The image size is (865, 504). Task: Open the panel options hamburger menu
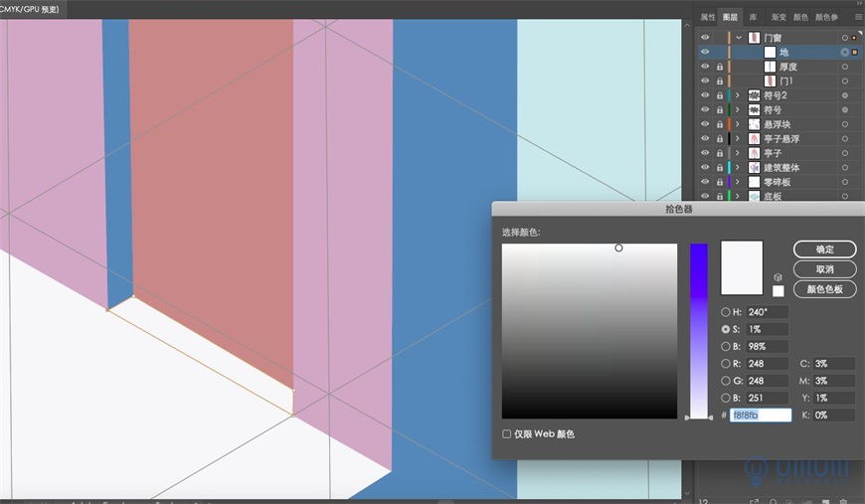coord(857,17)
